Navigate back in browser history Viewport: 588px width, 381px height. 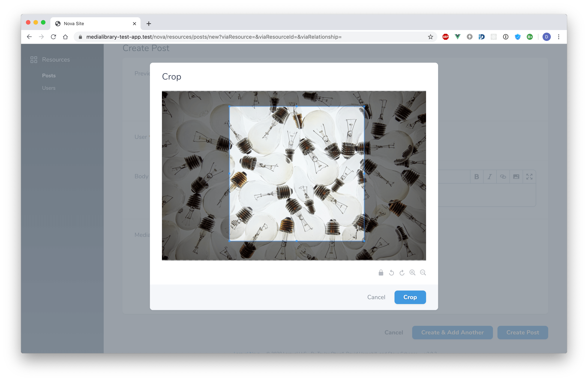point(29,37)
